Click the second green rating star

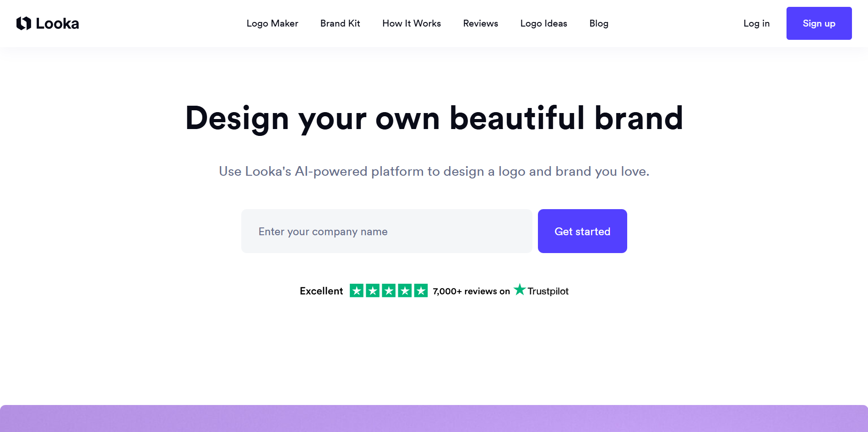tap(373, 291)
